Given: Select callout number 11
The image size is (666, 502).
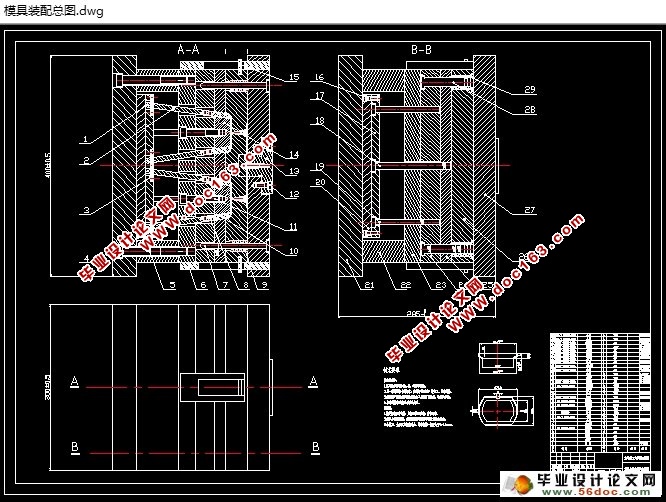Looking at the screenshot, I should click(x=293, y=227).
